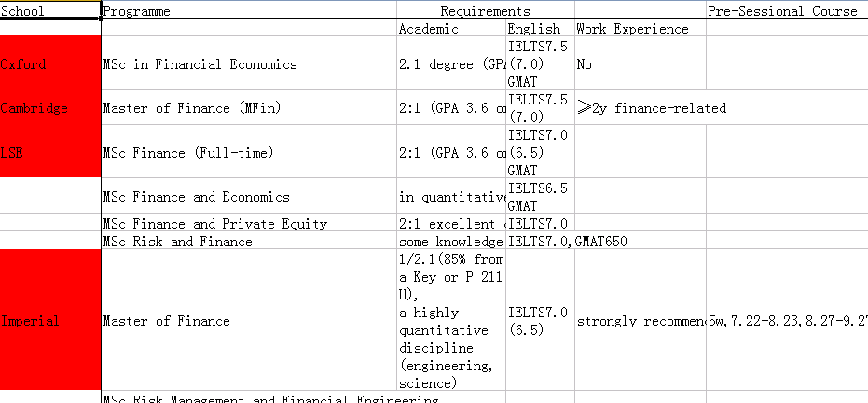The height and width of the screenshot is (403, 868).
Task: Select the Requirements header cell
Action: (485, 11)
